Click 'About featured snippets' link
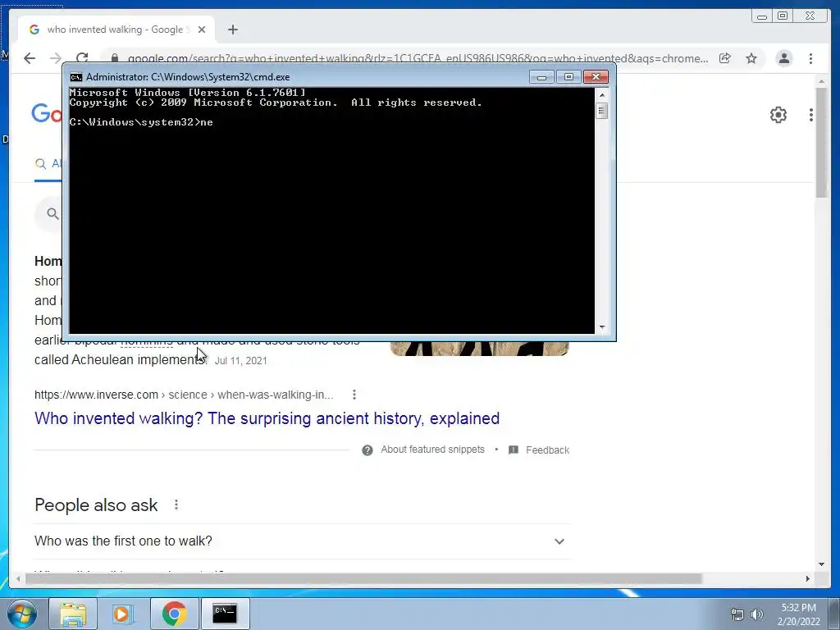The image size is (840, 630). point(432,450)
